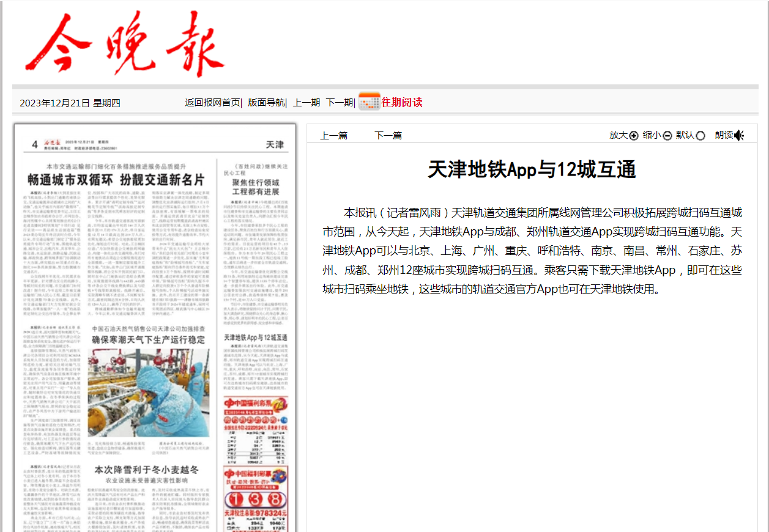Open the orange calendar archive icon

(369, 102)
